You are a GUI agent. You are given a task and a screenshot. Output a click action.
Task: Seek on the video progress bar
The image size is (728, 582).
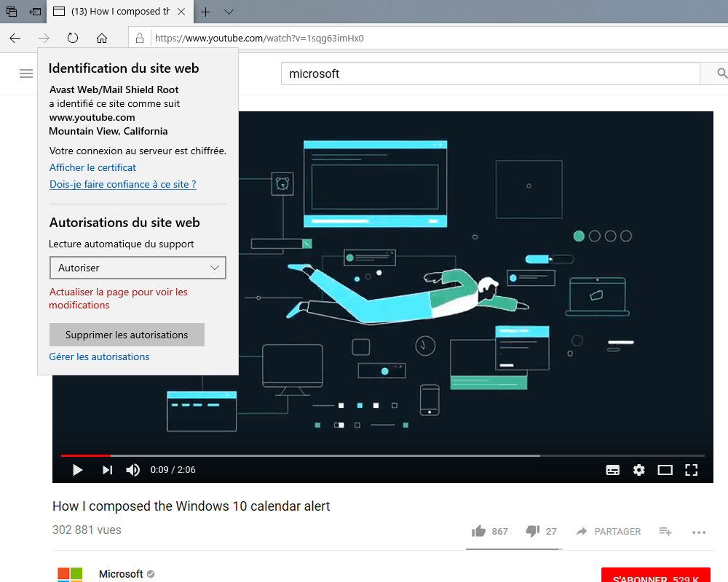[383, 455]
